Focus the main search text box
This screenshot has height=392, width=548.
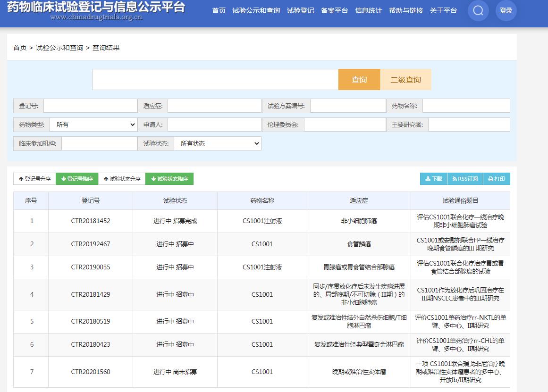[x=215, y=80]
